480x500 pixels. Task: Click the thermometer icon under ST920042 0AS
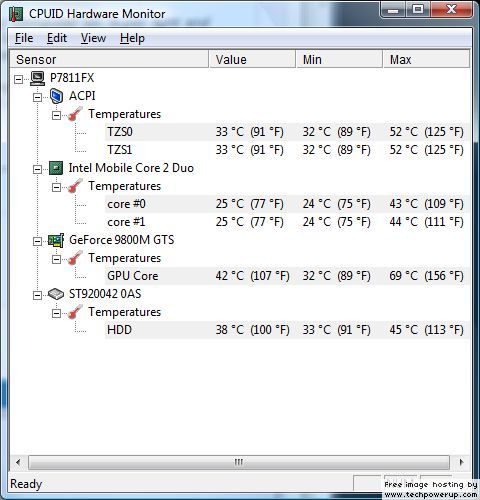pyautogui.click(x=75, y=312)
